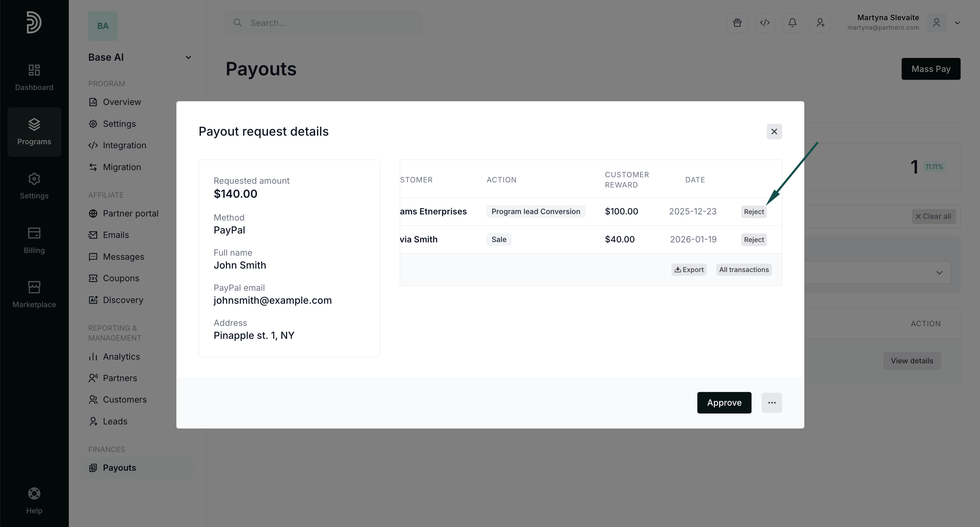Go to Partner portal menu item

130,213
